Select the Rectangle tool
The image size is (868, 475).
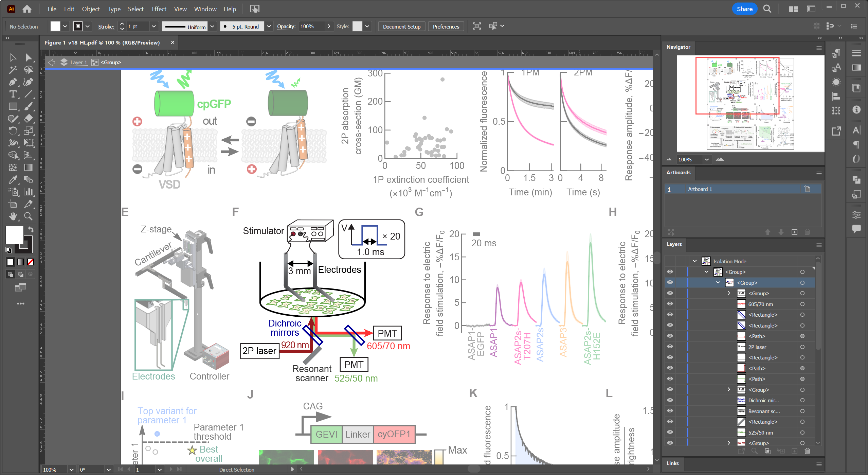13,106
